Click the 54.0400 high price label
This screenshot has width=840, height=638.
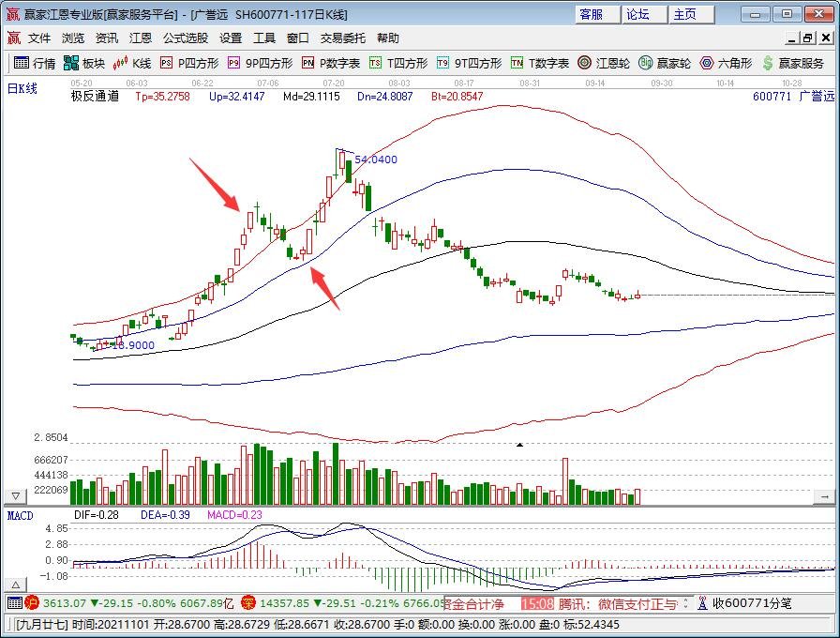coord(376,159)
